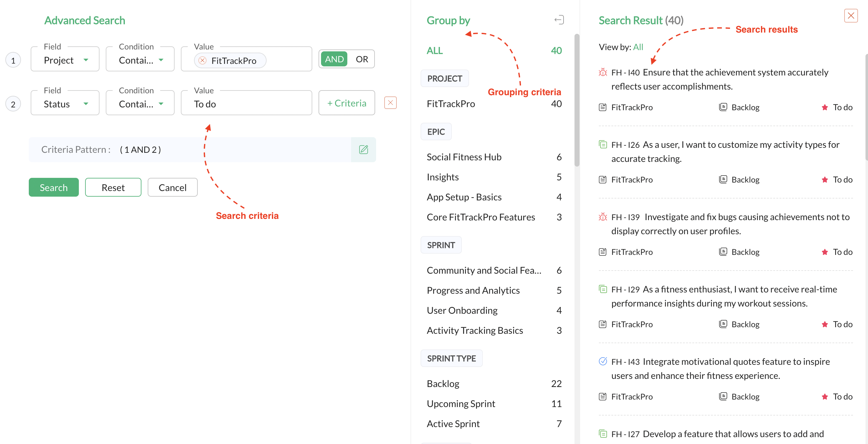868x444 pixels.
Task: Click the bug icon for FH-I39
Action: [602, 217]
